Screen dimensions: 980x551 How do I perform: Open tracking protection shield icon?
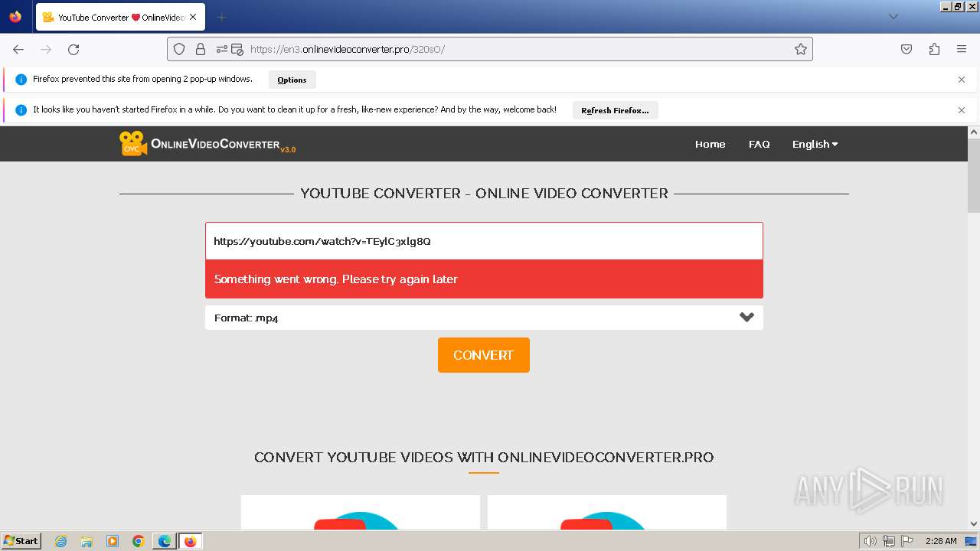pos(179,49)
